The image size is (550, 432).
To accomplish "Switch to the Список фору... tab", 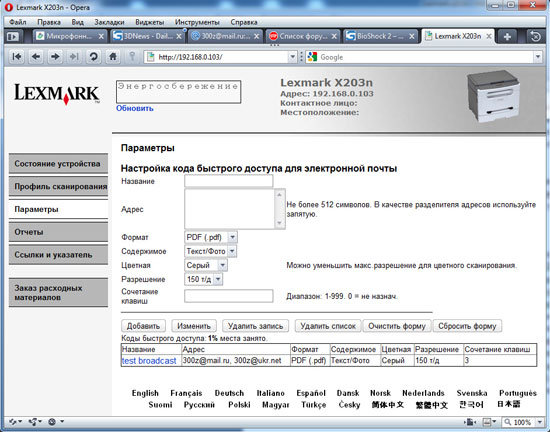I will [302, 36].
